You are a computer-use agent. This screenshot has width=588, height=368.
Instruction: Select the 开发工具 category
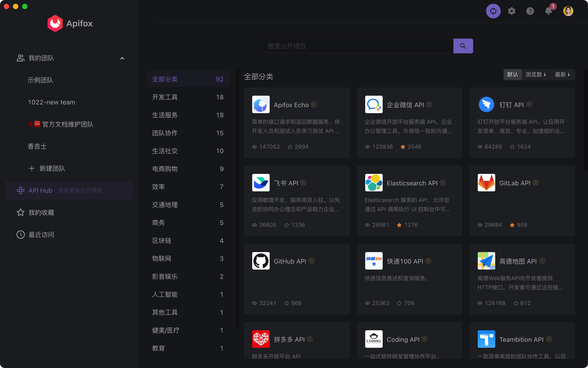click(189, 97)
